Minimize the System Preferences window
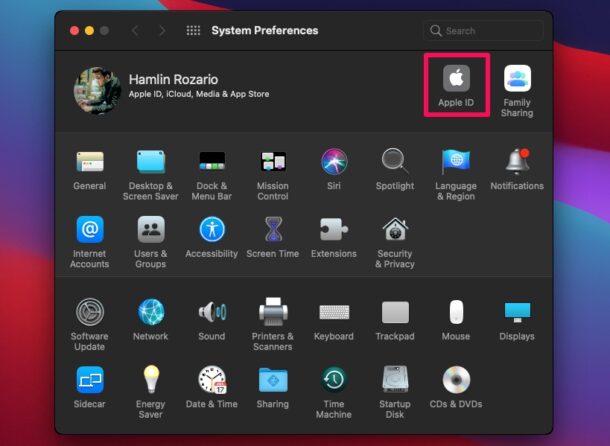Viewport: 610px width, 446px height. point(89,31)
